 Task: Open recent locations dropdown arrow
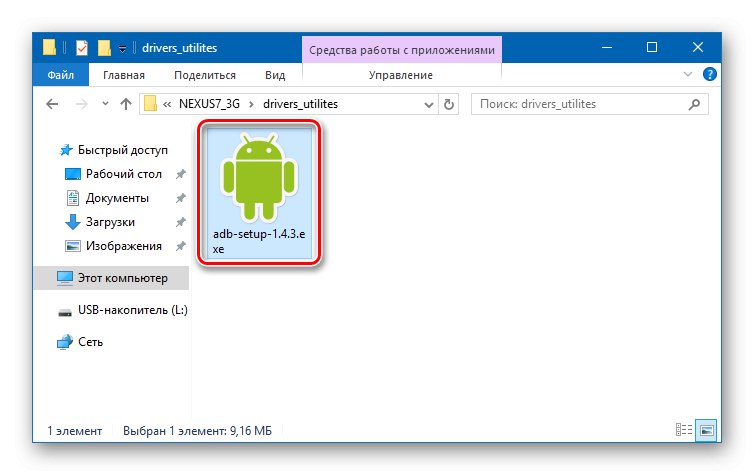(x=105, y=104)
